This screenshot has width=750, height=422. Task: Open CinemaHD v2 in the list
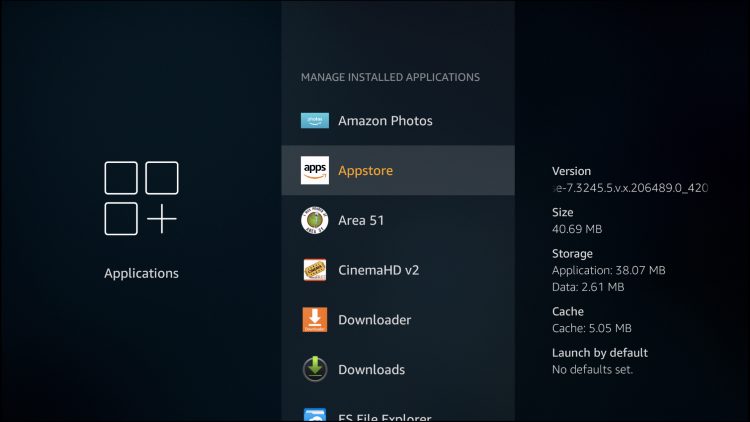coord(398,270)
